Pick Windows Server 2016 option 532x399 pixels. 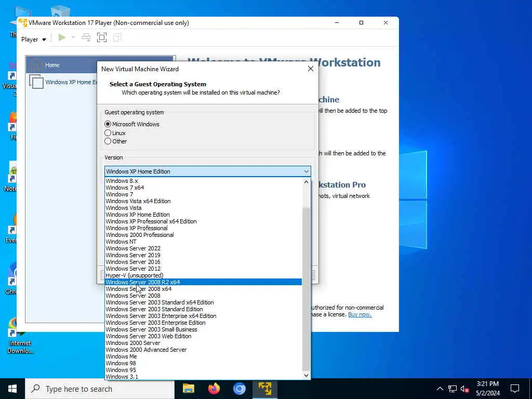203,262
